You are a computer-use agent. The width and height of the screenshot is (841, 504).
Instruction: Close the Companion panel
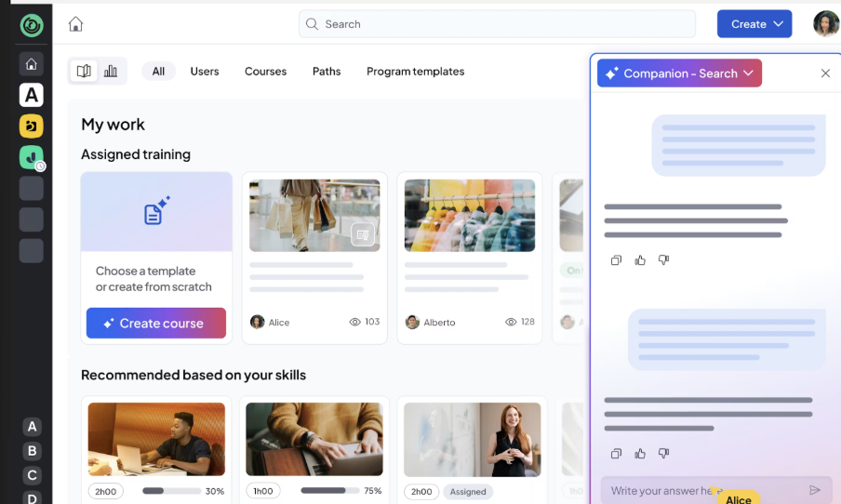tap(825, 73)
